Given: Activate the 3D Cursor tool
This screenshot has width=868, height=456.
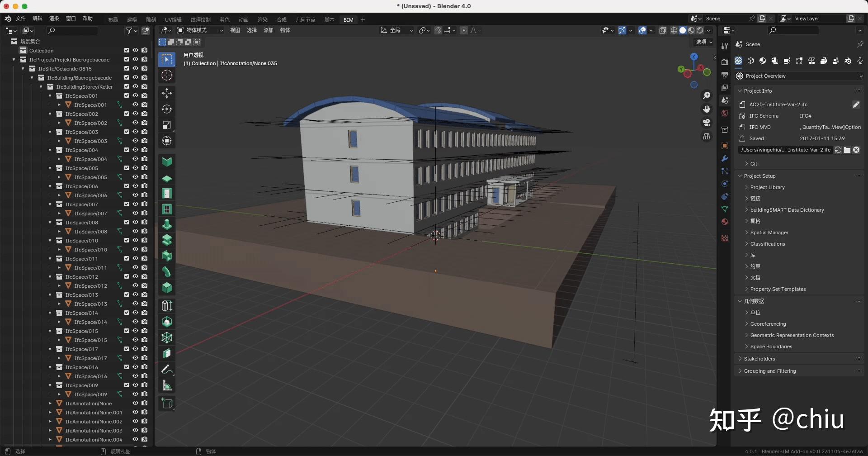Looking at the screenshot, I should click(x=167, y=76).
